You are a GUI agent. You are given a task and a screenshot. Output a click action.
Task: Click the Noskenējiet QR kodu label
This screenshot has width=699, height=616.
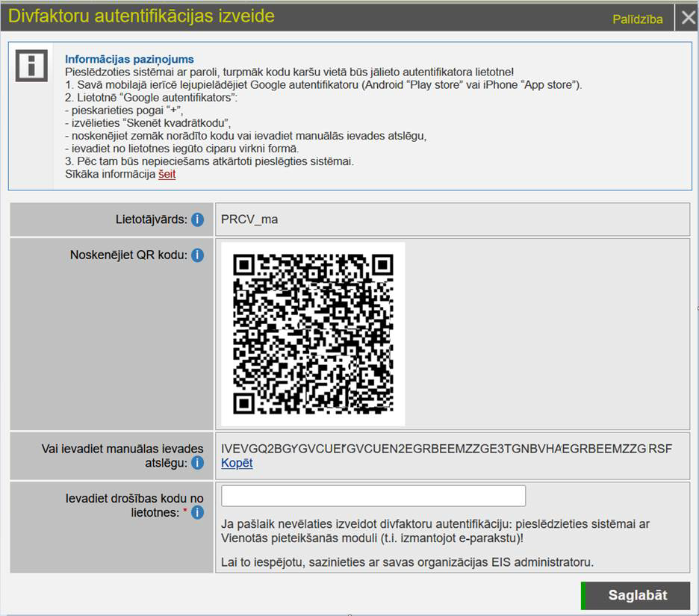(128, 255)
